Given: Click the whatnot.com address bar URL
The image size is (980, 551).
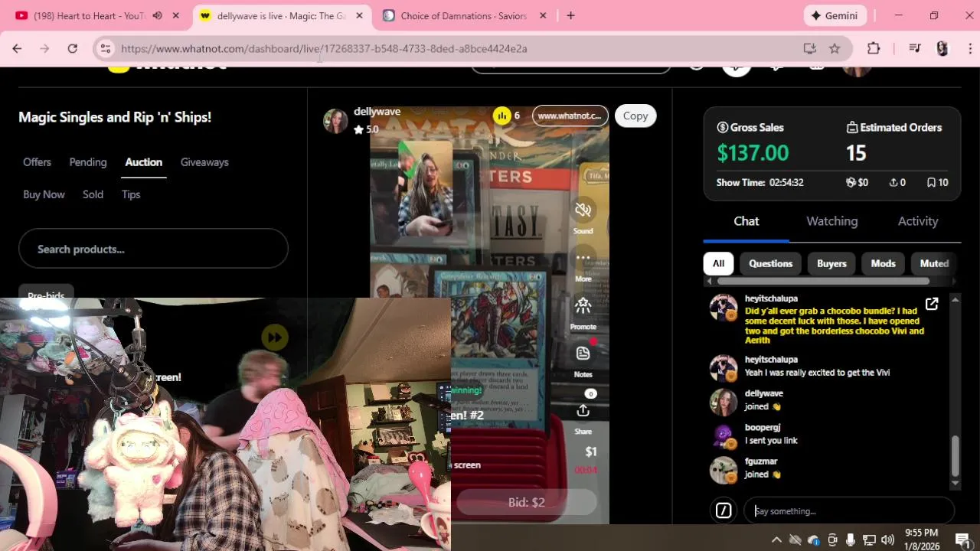Looking at the screenshot, I should [324, 48].
